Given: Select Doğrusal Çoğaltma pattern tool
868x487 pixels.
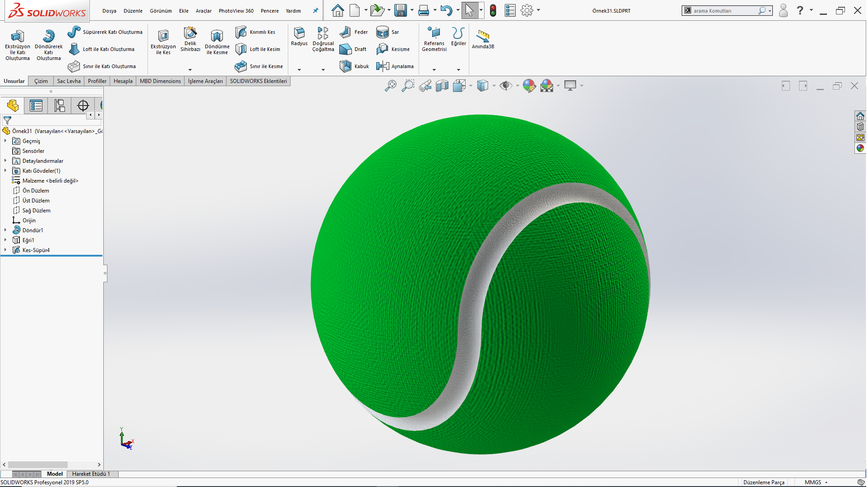Looking at the screenshot, I should 323,39.
